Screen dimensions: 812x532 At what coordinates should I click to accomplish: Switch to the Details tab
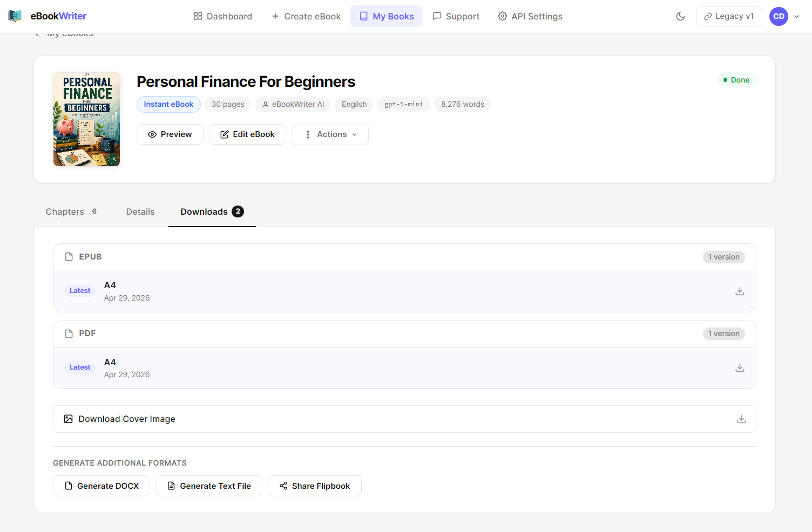[x=140, y=212]
